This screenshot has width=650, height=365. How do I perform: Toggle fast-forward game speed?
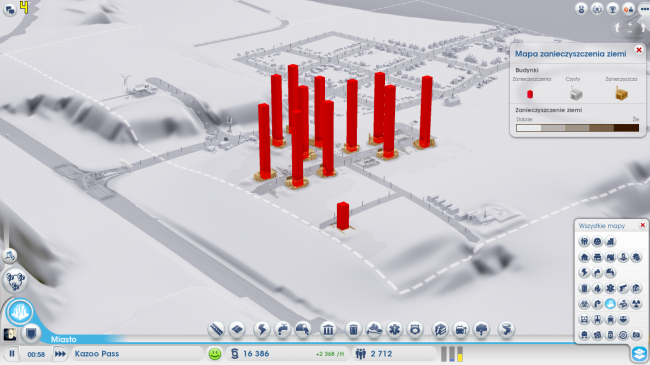(x=60, y=354)
